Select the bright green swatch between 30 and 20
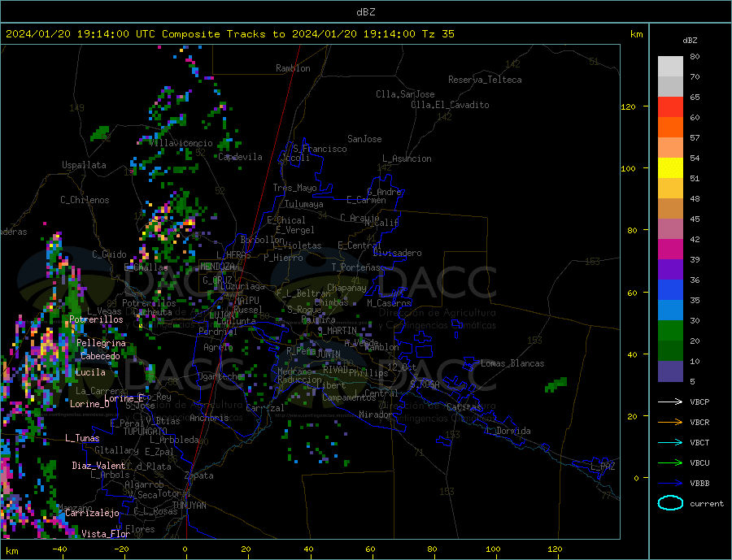The height and width of the screenshot is (560, 732). click(670, 331)
